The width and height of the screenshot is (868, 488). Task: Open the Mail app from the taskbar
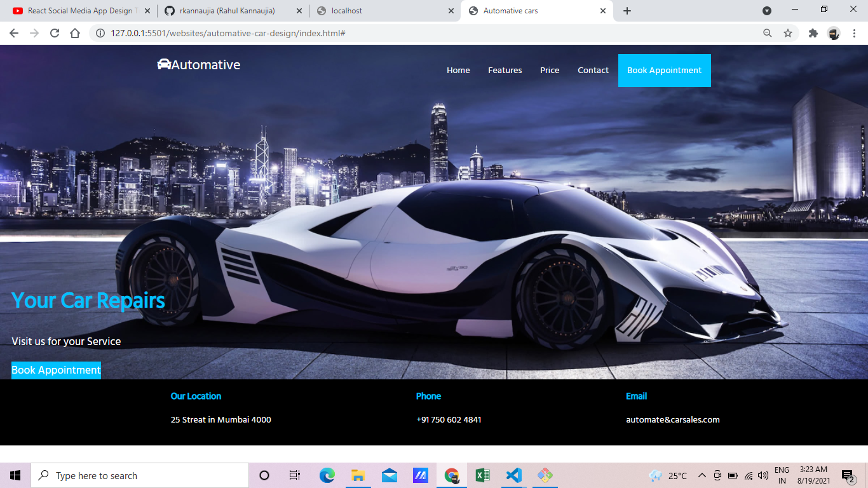click(390, 475)
